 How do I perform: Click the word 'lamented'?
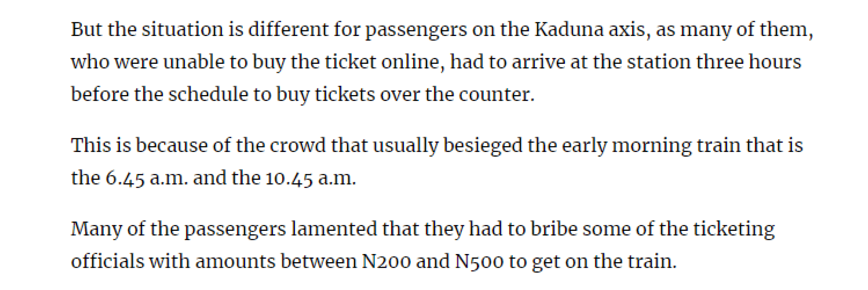click(x=334, y=229)
